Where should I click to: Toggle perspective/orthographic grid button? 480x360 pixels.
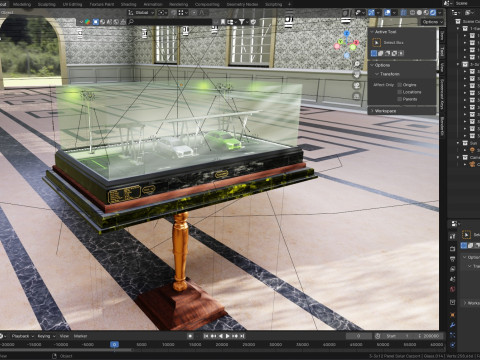357,96
